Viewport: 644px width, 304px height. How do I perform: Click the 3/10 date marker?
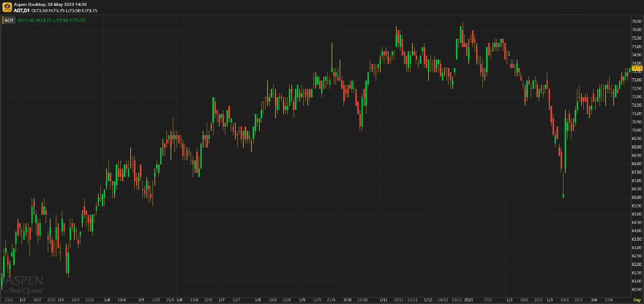(347, 300)
